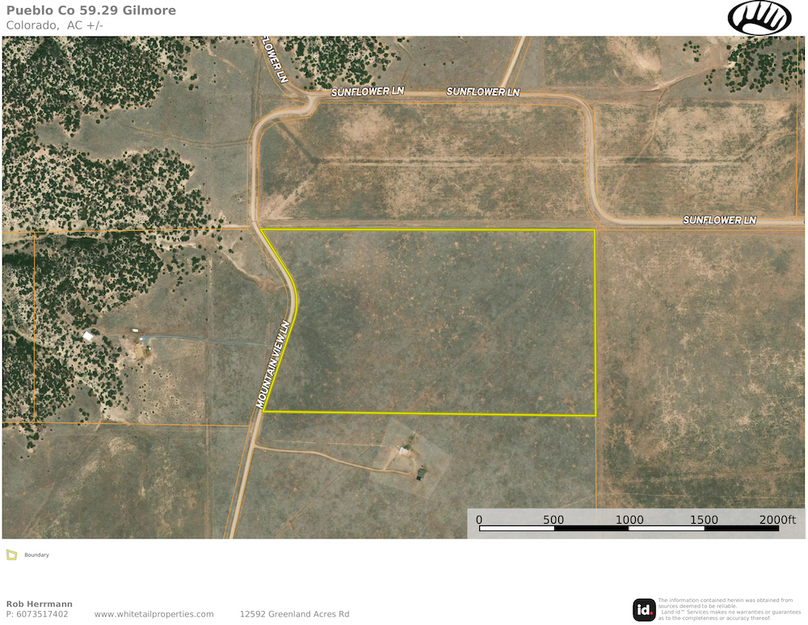Click the 12592 Greenland Acres Rd address
Image resolution: width=808 pixels, height=625 pixels.
pyautogui.click(x=294, y=613)
